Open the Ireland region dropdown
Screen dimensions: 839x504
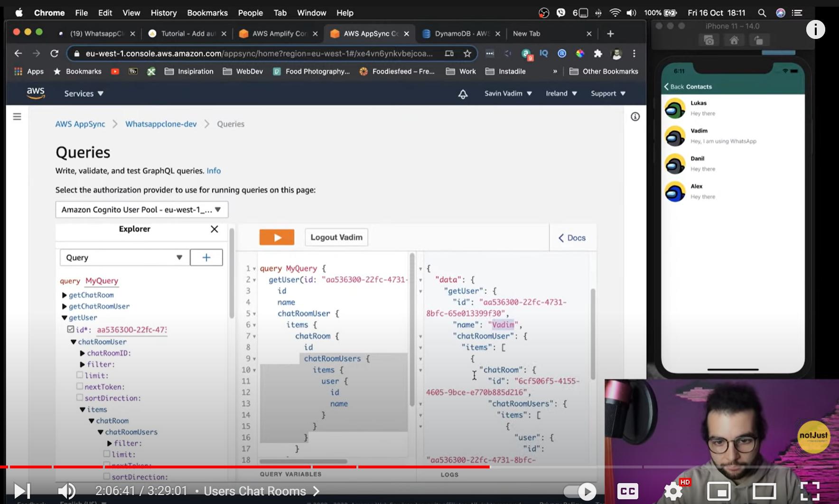coord(561,93)
